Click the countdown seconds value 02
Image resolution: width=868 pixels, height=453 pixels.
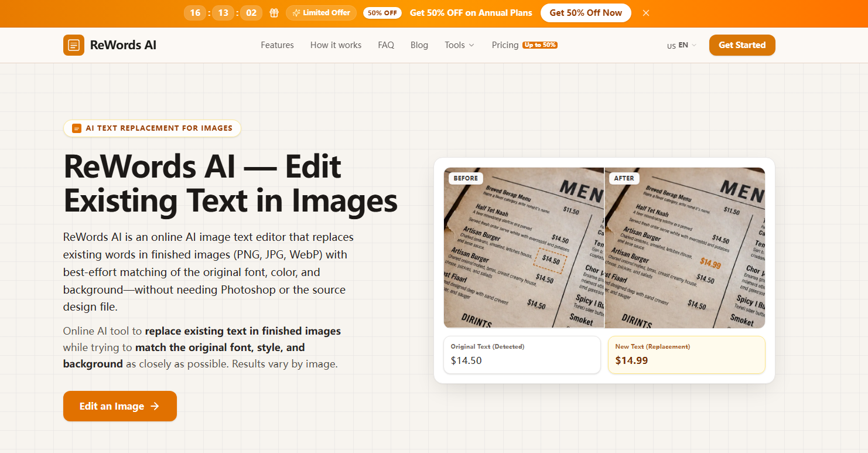[x=251, y=13]
